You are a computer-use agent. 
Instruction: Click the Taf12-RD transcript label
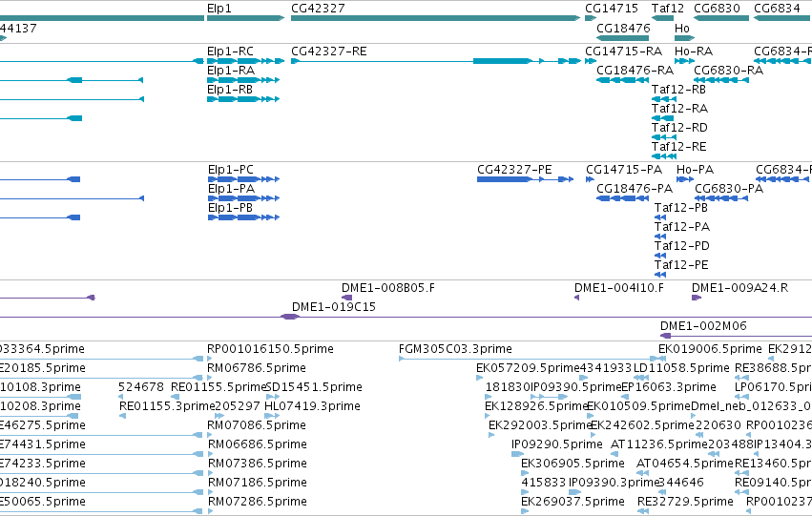click(x=679, y=128)
